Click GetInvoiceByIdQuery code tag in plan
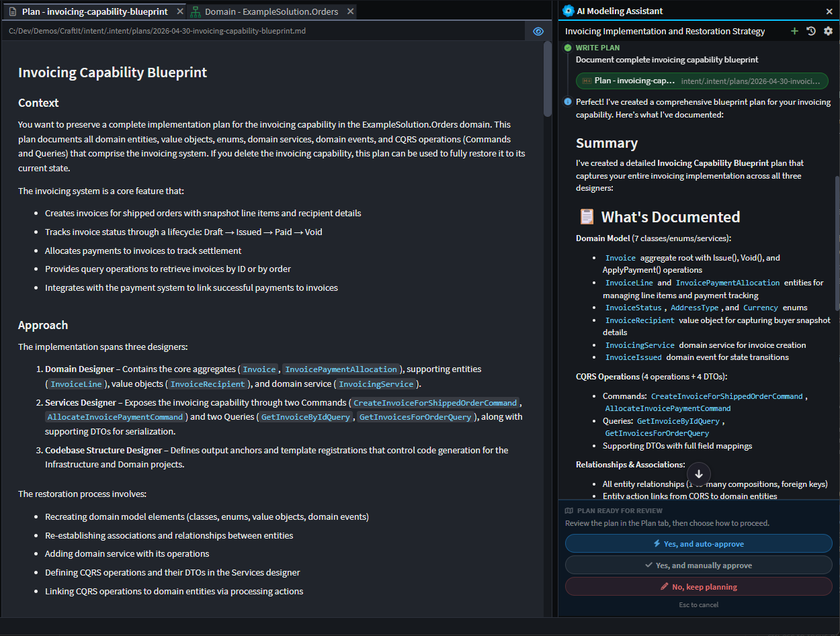This screenshot has height=636, width=840. pyautogui.click(x=306, y=417)
